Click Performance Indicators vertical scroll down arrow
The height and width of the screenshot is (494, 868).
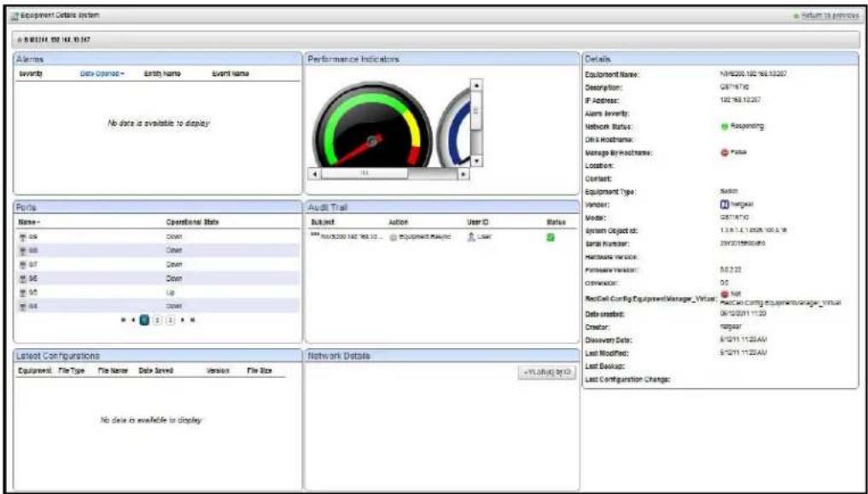tap(476, 161)
